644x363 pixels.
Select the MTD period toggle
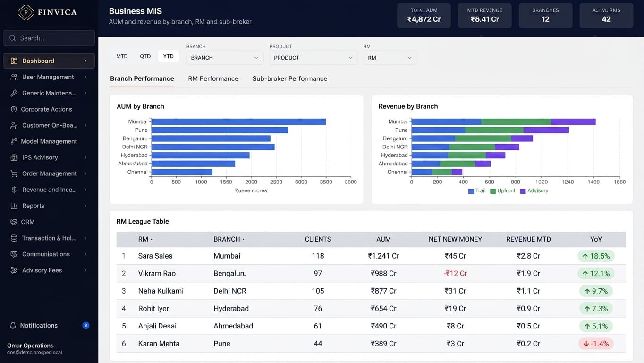(x=122, y=56)
